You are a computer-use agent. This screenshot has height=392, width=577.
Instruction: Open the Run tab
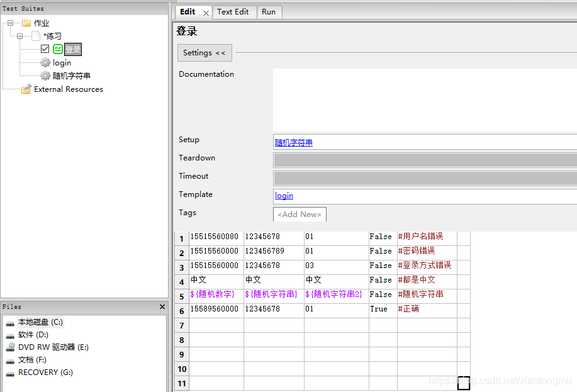coord(269,11)
